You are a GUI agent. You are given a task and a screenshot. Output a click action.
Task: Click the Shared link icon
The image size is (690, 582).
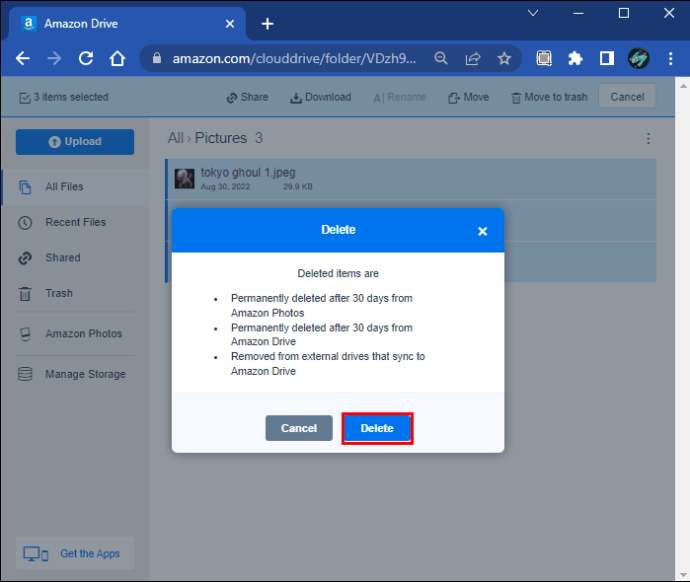(25, 258)
